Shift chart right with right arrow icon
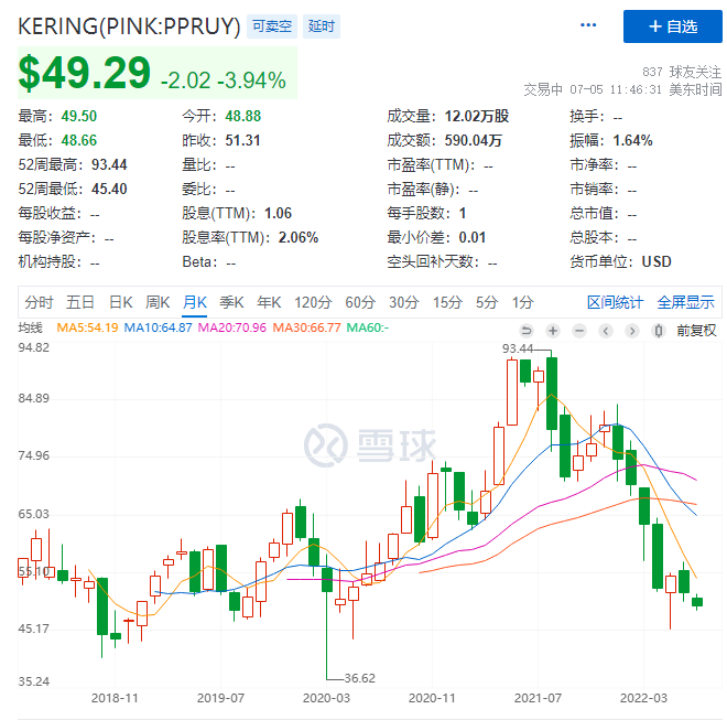Screen dimensions: 727x720 point(632,331)
